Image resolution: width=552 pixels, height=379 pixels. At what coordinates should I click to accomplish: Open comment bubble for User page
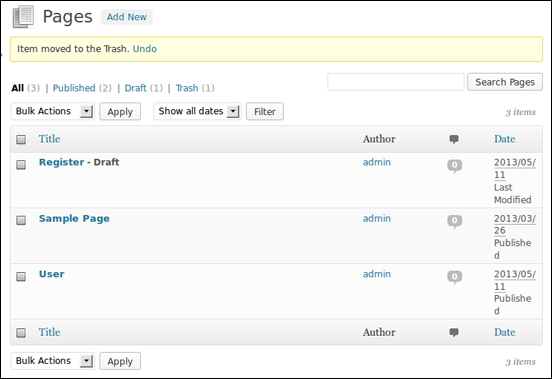(454, 277)
